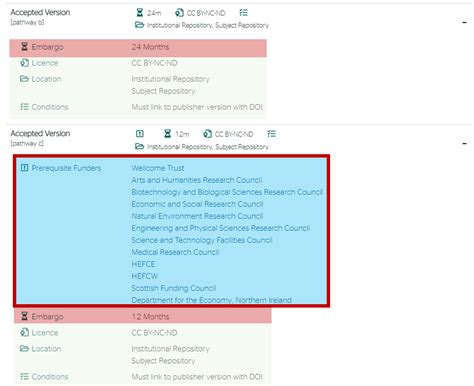Screen dimensions: 474x386
Task: Click Institutional Repository in the pathway b Location row
Action: coord(170,79)
